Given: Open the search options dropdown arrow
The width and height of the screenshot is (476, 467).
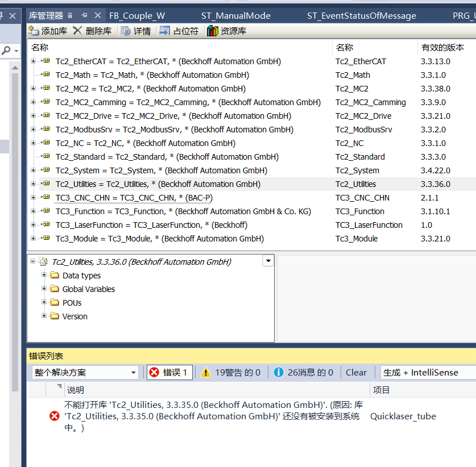Looking at the screenshot, I should click(x=16, y=51).
